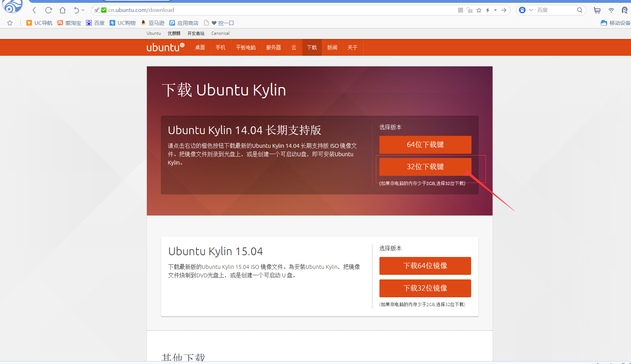Click the rocket speed-mode icon in address bar
This screenshot has height=364, width=631.
pyautogui.click(x=97, y=10)
